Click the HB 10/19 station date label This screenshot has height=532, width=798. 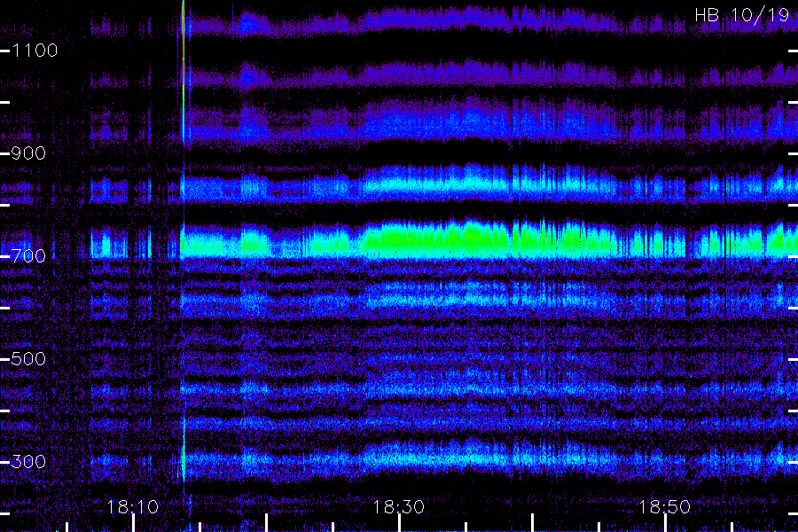(742, 15)
